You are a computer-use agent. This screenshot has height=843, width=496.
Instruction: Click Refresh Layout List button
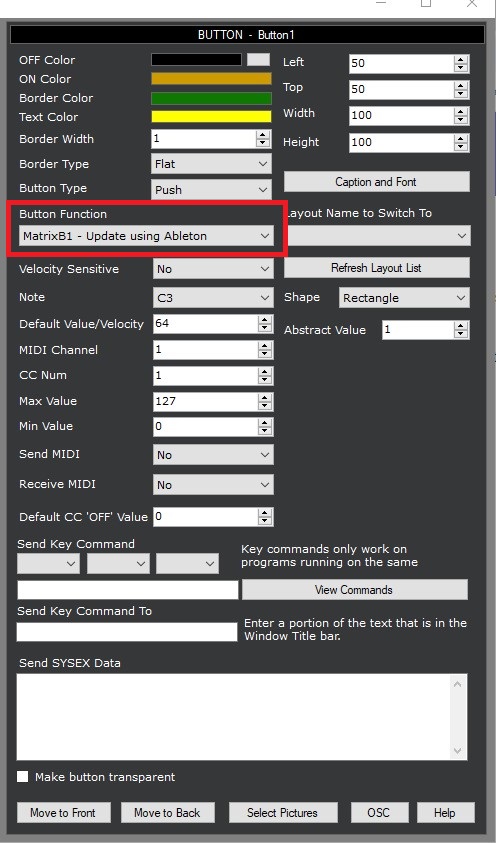click(x=376, y=268)
